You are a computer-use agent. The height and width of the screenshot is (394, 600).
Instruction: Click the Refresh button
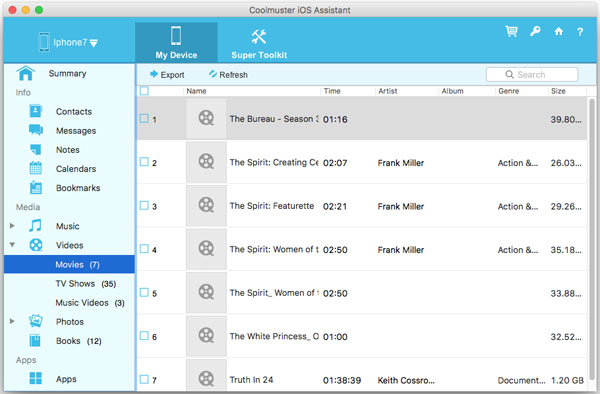pos(228,75)
